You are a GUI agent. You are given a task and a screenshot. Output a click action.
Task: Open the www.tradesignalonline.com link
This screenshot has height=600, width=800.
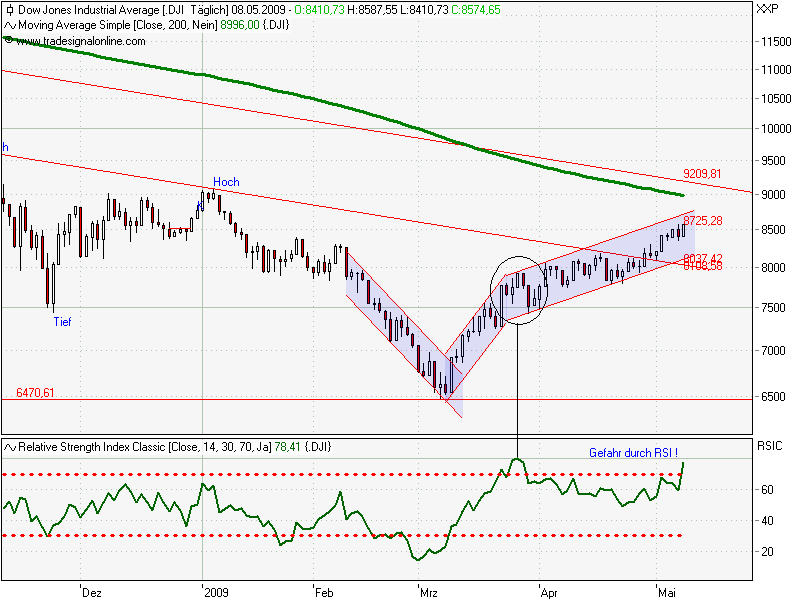(81, 41)
